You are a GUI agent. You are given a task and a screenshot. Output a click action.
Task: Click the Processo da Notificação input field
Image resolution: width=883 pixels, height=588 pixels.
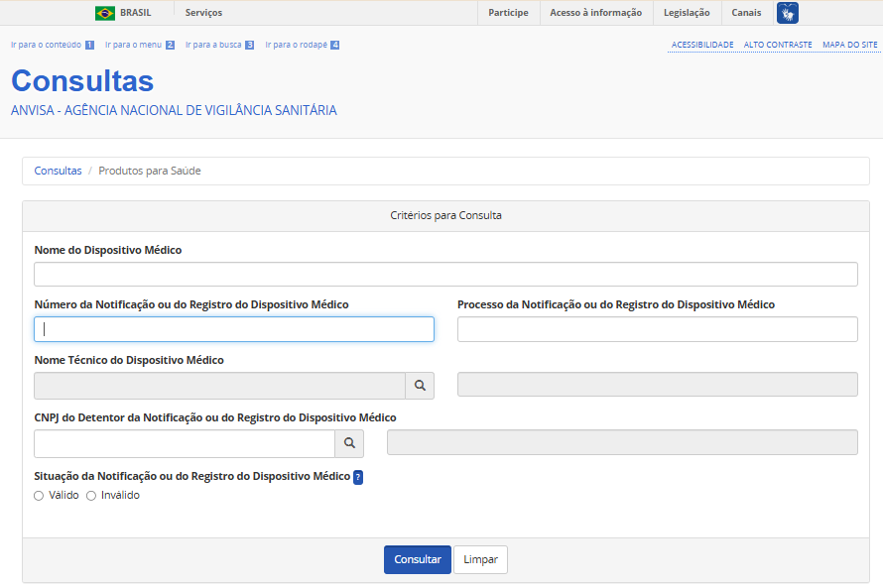657,329
